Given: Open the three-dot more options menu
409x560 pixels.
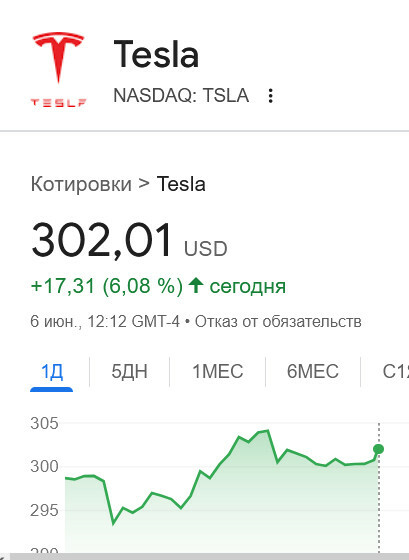Looking at the screenshot, I should pos(271,96).
